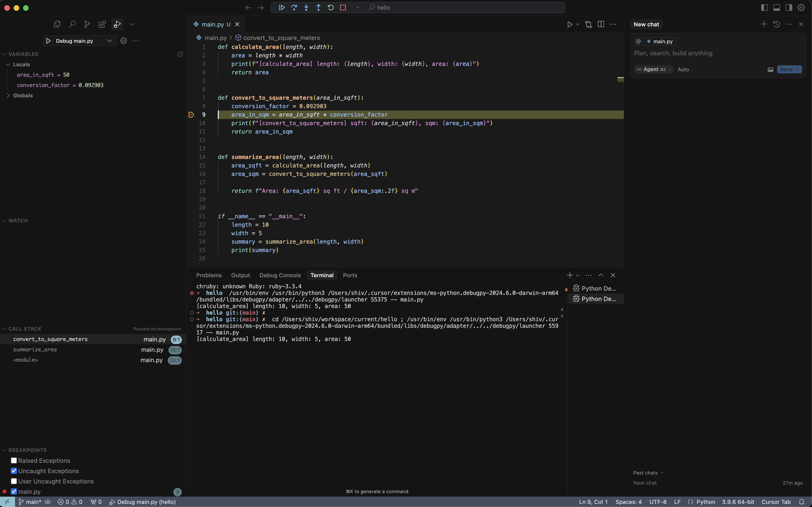
Task: Disable main.py breakpoint checkbox
Action: click(14, 491)
